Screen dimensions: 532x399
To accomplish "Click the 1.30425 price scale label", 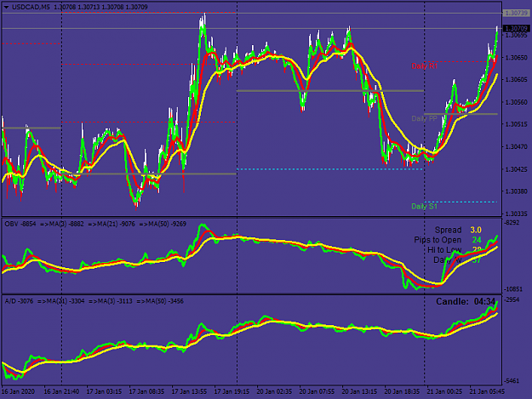I will click(517, 169).
